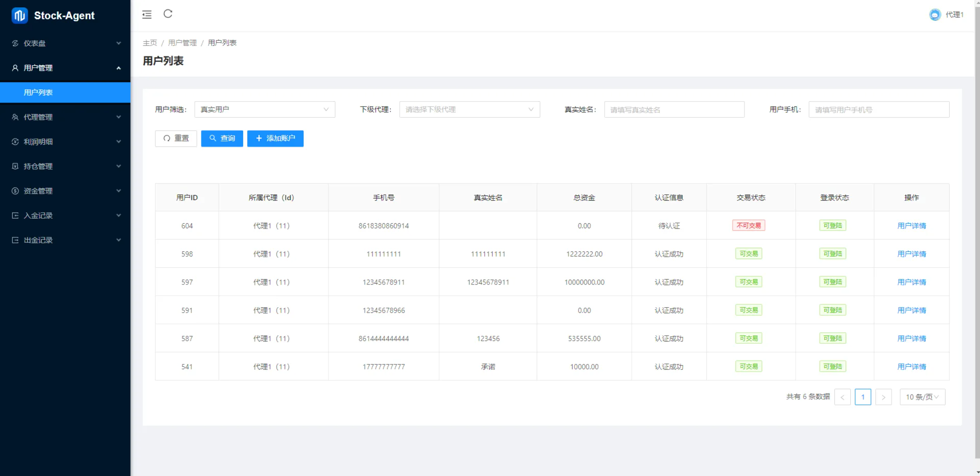Click the Stock-Agent logo icon
Image resolution: width=980 pixels, height=476 pixels.
(x=20, y=15)
